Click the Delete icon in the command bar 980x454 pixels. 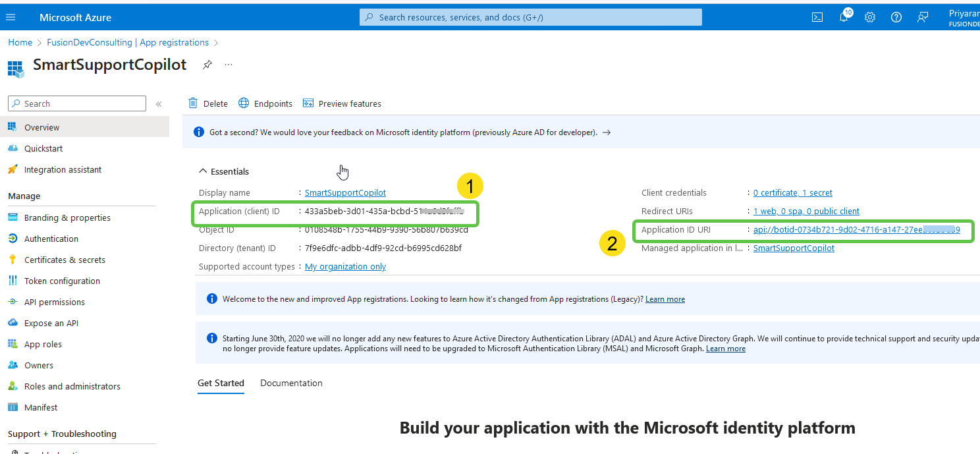207,103
